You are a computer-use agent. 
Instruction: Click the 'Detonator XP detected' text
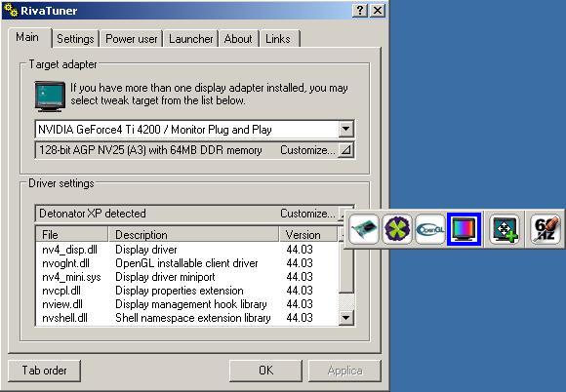tap(93, 214)
